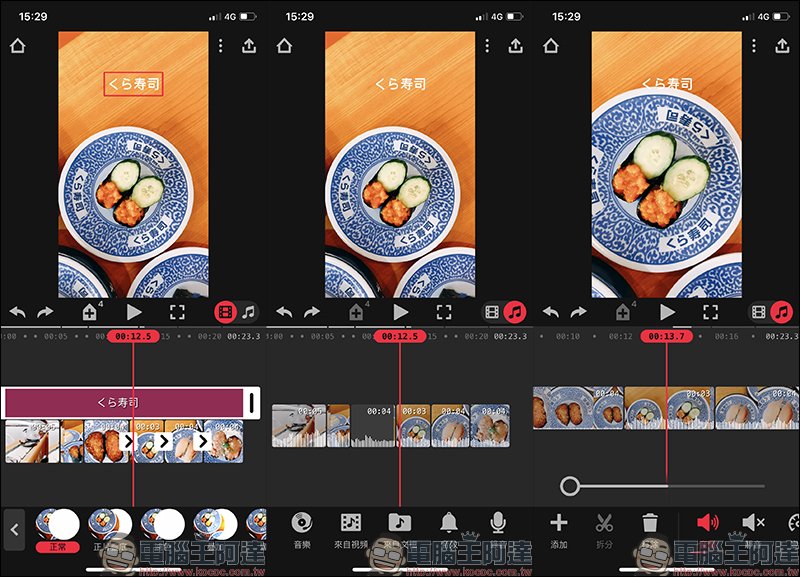Viewport: 800px width, 577px height.
Task: Select the 00:03 clip in middle timeline
Action: click(413, 425)
